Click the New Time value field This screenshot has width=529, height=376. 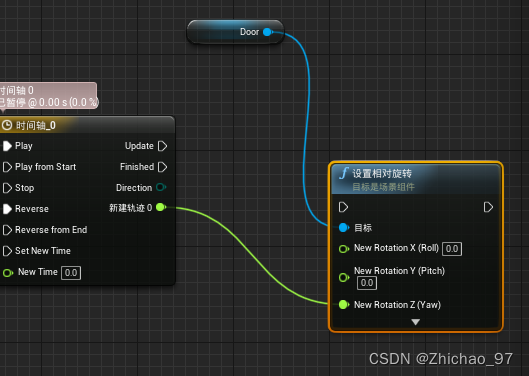point(71,273)
